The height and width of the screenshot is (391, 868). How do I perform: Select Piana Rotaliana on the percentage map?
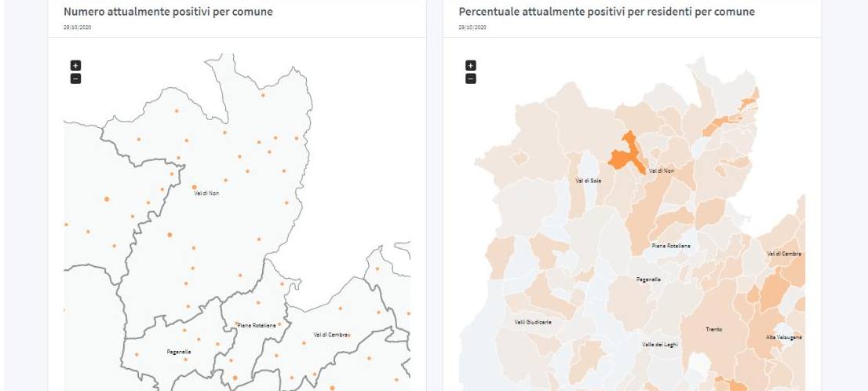click(x=671, y=246)
